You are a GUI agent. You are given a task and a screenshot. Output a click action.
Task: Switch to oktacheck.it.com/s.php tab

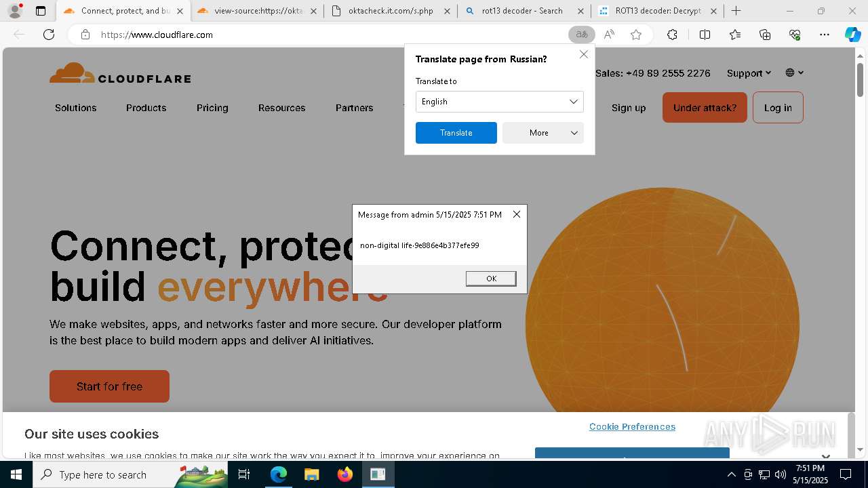[391, 11]
